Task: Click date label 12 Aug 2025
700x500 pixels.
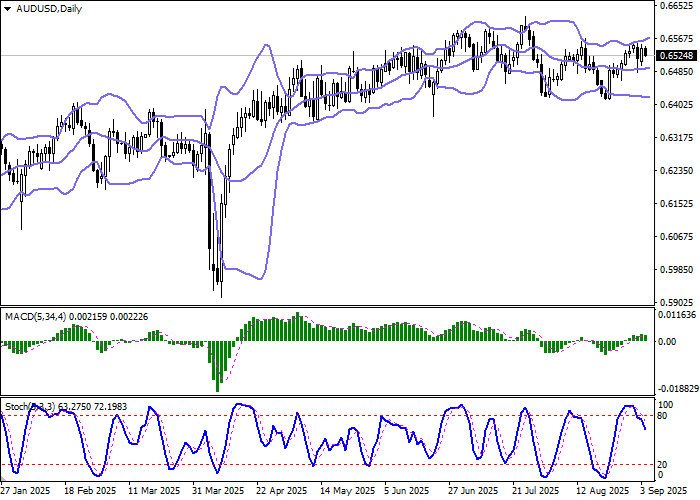Action: point(602,491)
